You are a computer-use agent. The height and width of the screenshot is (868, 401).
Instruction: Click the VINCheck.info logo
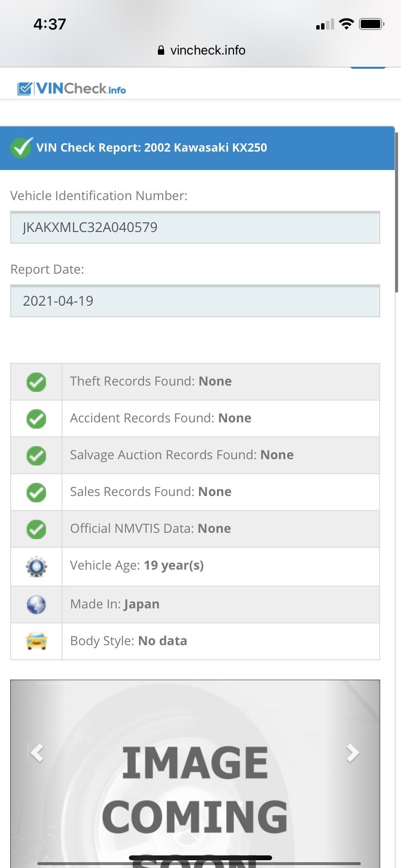click(x=72, y=89)
